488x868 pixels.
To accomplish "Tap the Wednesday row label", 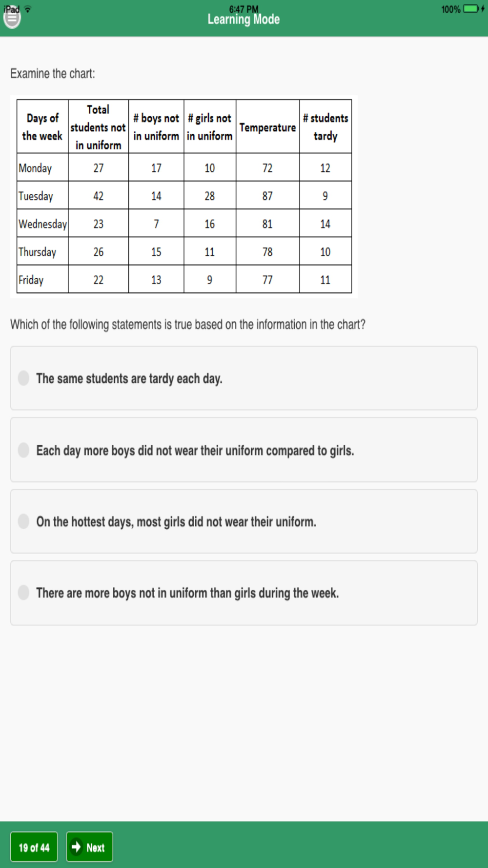I will [x=42, y=224].
